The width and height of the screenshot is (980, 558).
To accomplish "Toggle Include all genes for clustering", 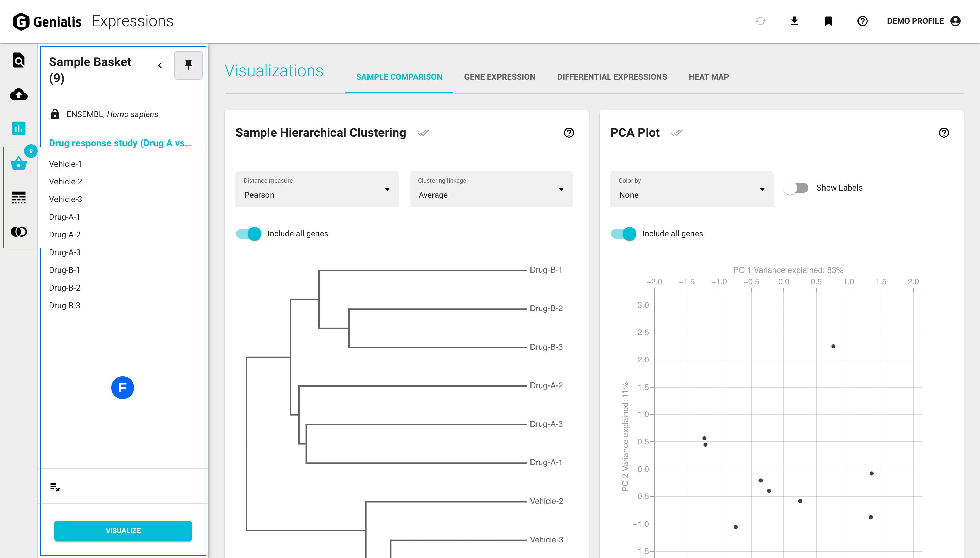I will coord(249,234).
